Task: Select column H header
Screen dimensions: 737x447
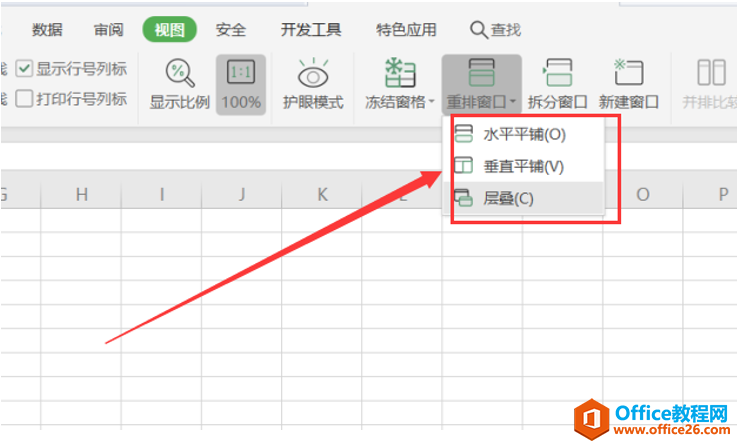Action: [81, 194]
